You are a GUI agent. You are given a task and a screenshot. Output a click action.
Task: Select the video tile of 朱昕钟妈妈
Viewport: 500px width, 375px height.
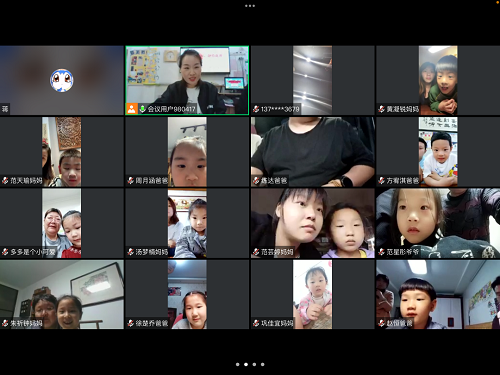pos(62,295)
